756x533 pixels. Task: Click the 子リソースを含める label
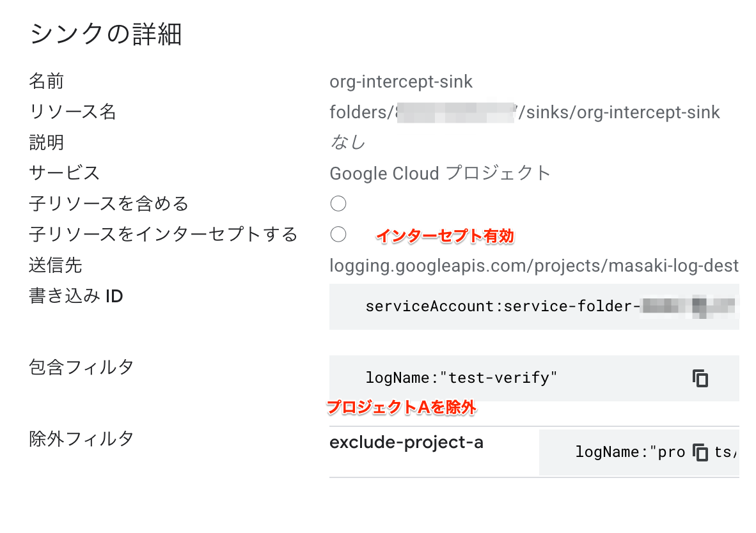point(109,203)
